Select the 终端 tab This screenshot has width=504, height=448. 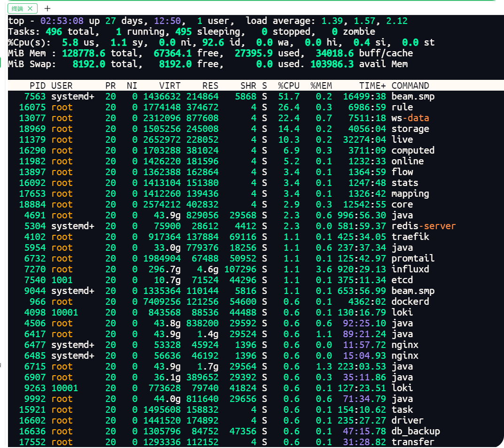coord(22,8)
